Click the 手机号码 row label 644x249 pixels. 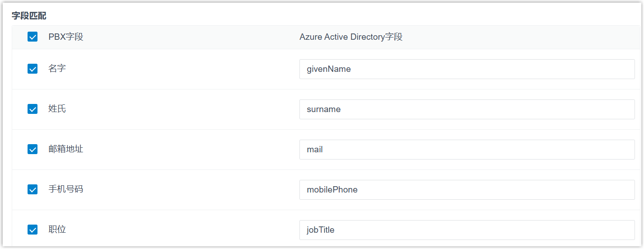(x=65, y=189)
